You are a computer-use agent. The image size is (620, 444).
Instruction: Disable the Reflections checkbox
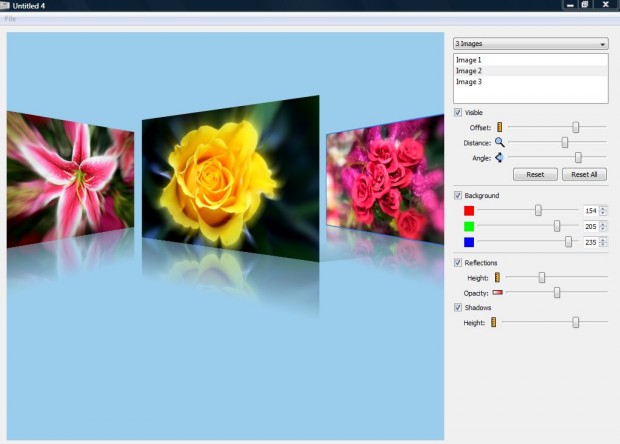458,262
